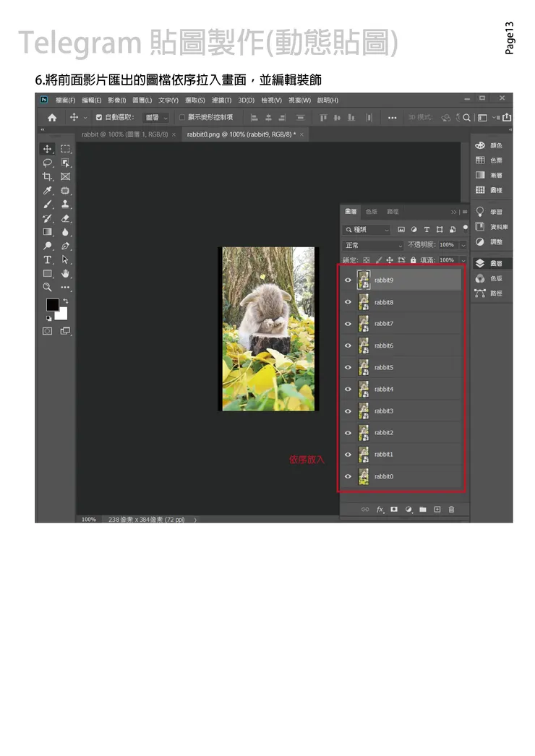Switch to the rabbit @ 100% document tab
The image size is (535, 756).
124,134
